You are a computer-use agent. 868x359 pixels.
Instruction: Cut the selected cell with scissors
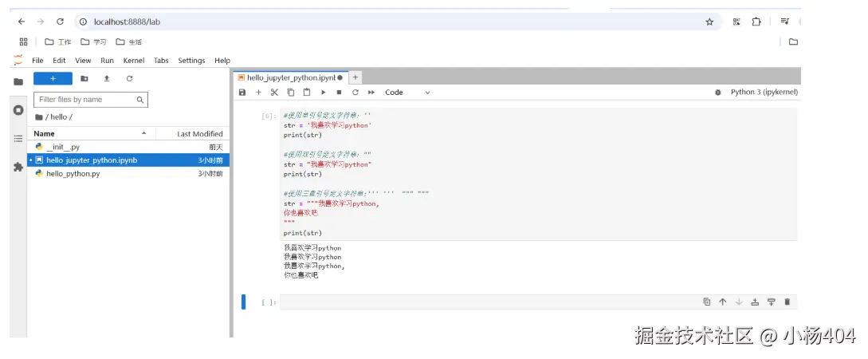(274, 93)
